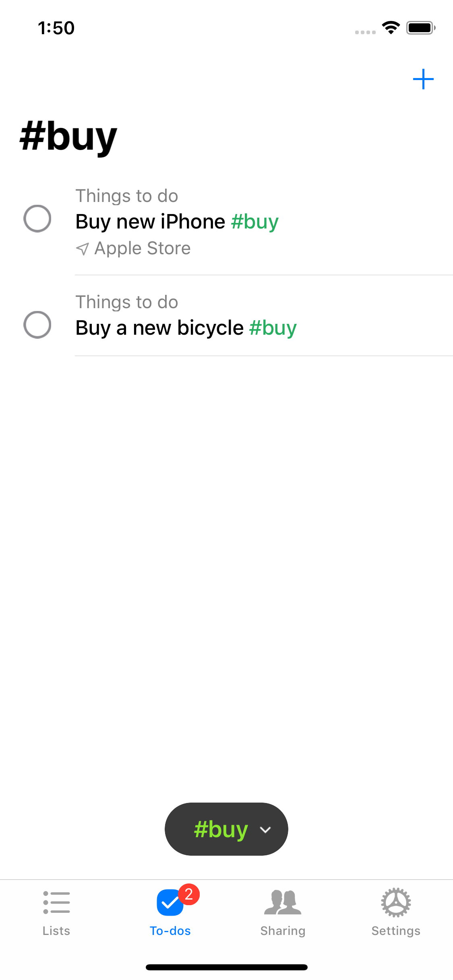Tap the red badge showing 2
The width and height of the screenshot is (453, 980).
[x=189, y=894]
